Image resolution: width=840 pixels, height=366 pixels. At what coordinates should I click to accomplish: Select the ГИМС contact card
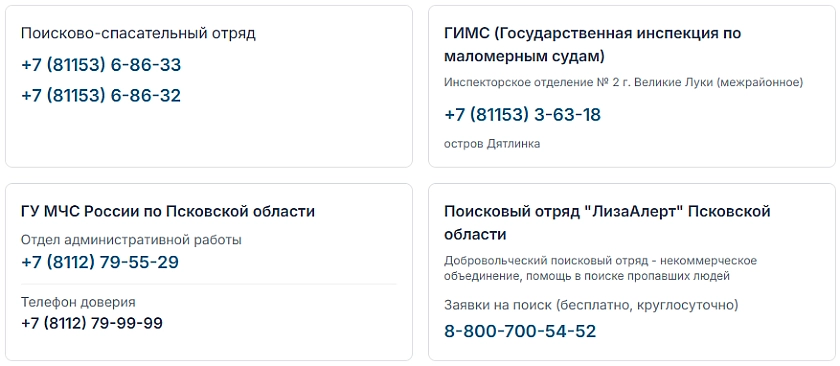click(x=632, y=86)
